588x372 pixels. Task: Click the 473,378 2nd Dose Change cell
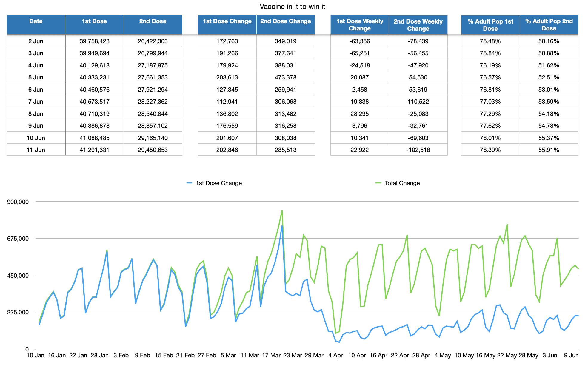pyautogui.click(x=286, y=77)
